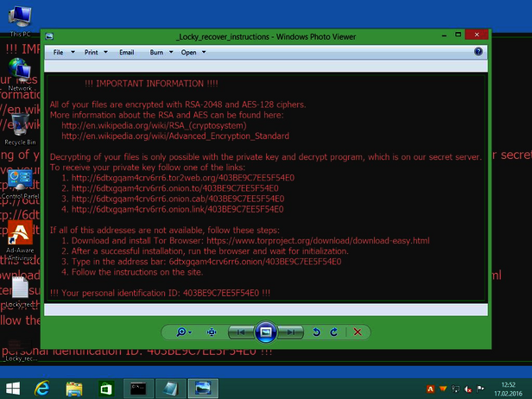Rotate the image counterclockwise

tap(317, 332)
